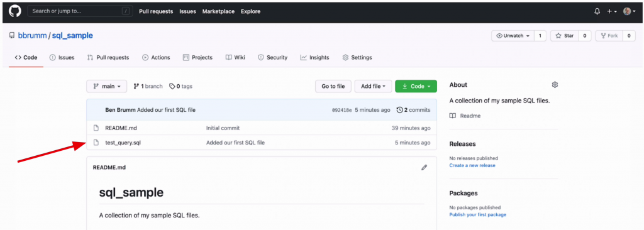Open the notifications bell

(597, 11)
